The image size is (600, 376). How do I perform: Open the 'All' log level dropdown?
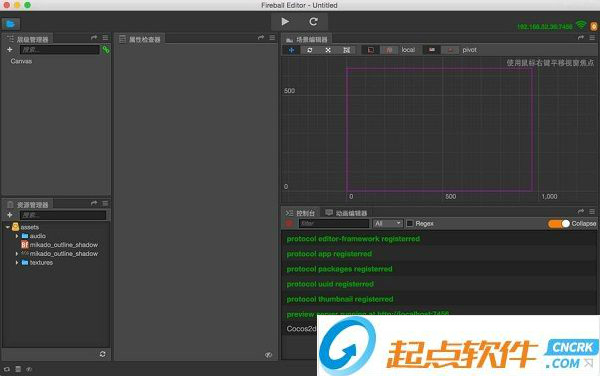pos(388,223)
